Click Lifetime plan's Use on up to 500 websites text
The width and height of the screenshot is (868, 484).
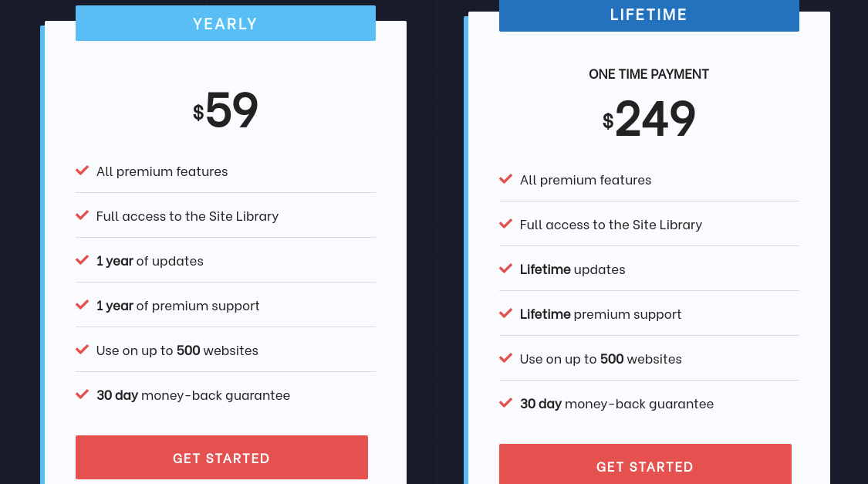tap(600, 359)
